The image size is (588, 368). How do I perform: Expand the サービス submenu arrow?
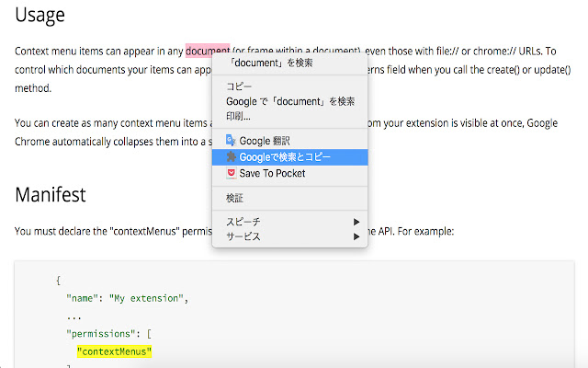(356, 237)
